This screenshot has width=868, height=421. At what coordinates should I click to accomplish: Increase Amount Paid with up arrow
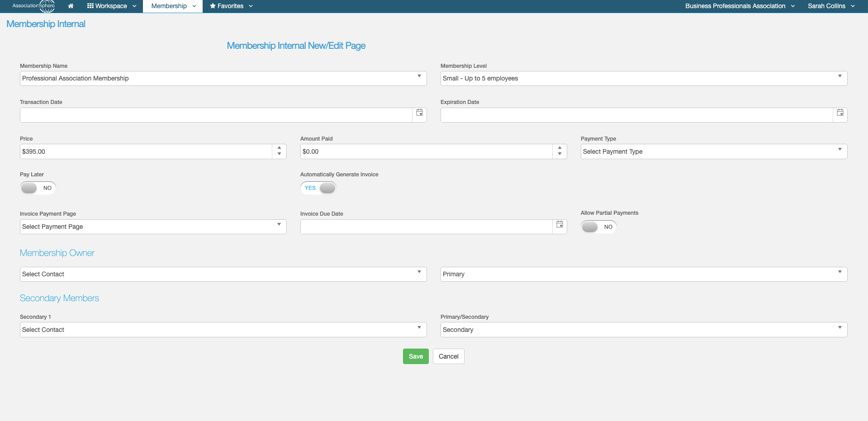tap(560, 148)
